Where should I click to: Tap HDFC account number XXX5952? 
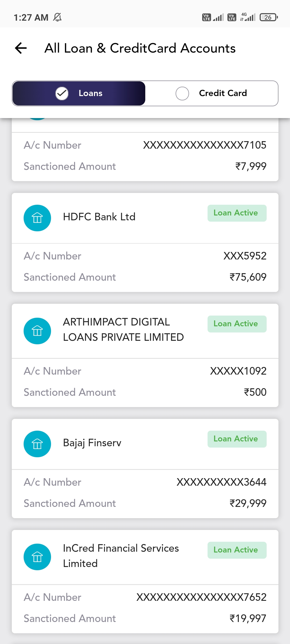[x=245, y=256]
